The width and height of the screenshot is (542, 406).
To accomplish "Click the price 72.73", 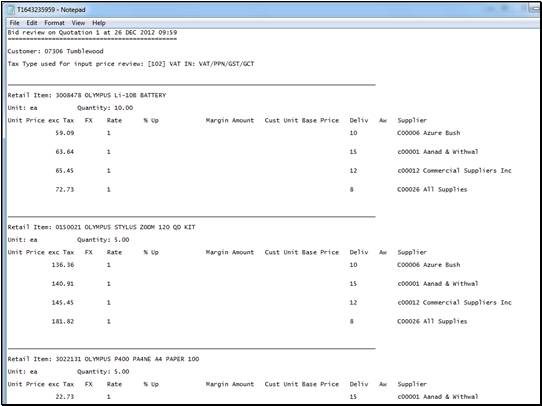I will click(65, 189).
